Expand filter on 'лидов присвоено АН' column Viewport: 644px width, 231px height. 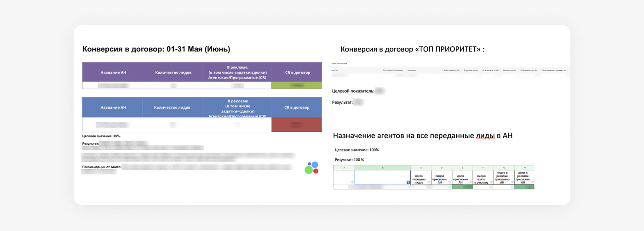pos(449,182)
